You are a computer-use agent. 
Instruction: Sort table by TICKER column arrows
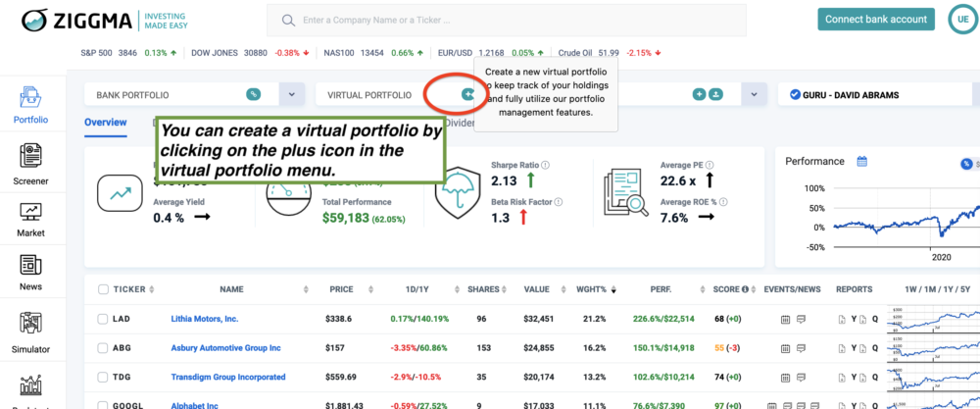click(x=151, y=289)
